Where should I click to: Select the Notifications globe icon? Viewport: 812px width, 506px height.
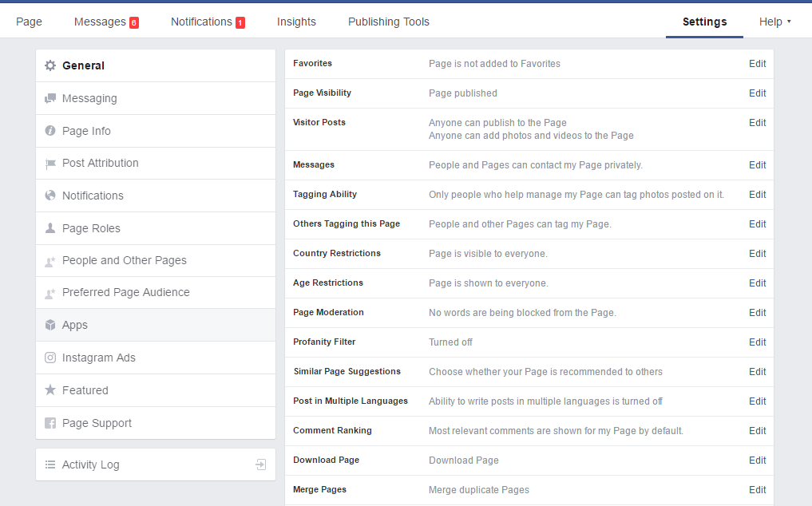[x=50, y=196]
